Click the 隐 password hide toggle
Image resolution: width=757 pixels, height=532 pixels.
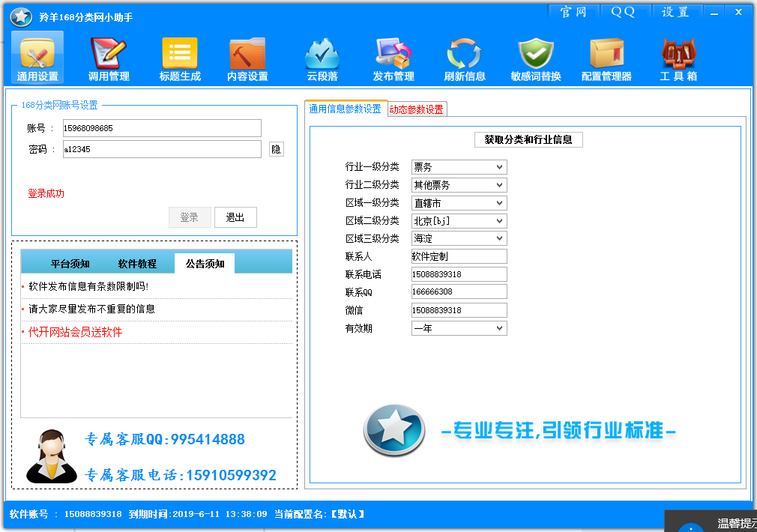(276, 149)
